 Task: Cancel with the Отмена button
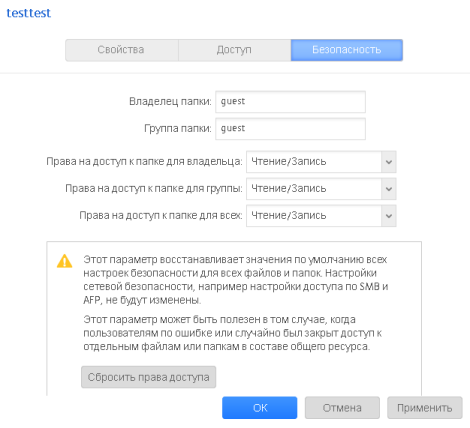click(342, 408)
